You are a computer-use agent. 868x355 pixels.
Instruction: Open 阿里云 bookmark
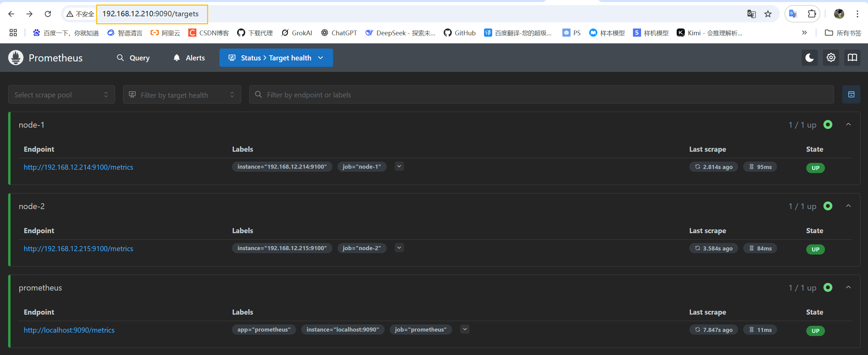(x=165, y=33)
